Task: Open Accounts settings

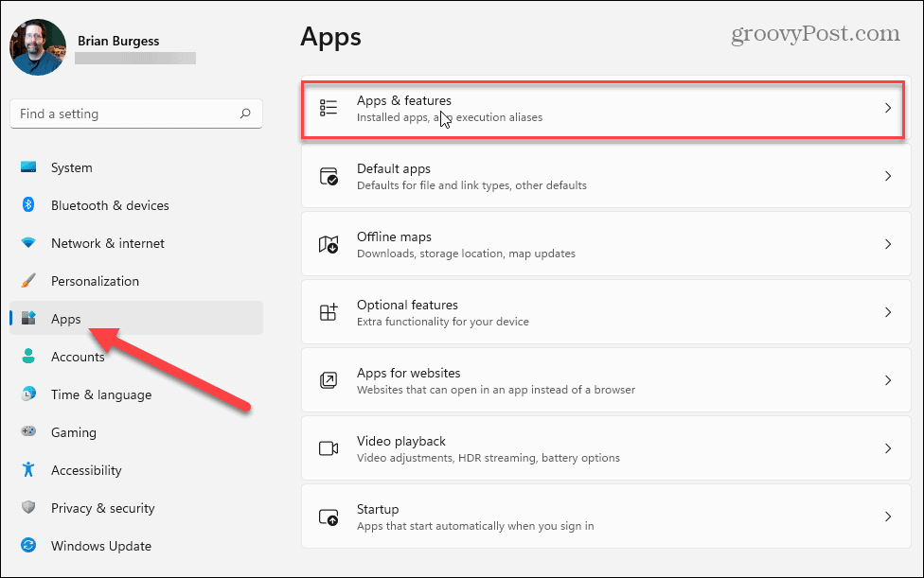Action: pos(136,356)
